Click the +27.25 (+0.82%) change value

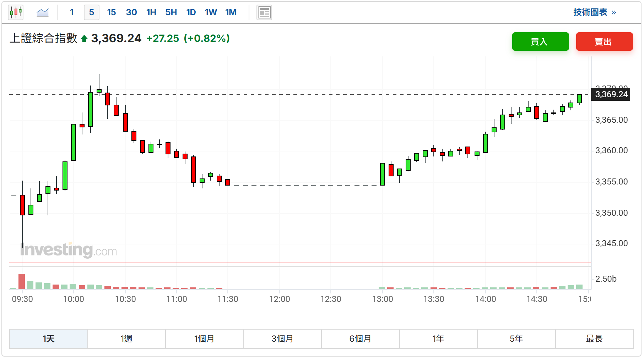pyautogui.click(x=188, y=38)
